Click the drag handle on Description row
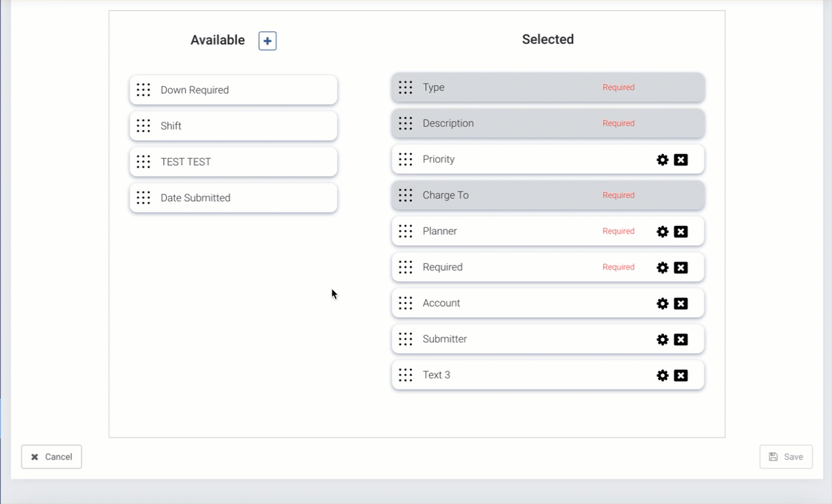 coord(406,123)
